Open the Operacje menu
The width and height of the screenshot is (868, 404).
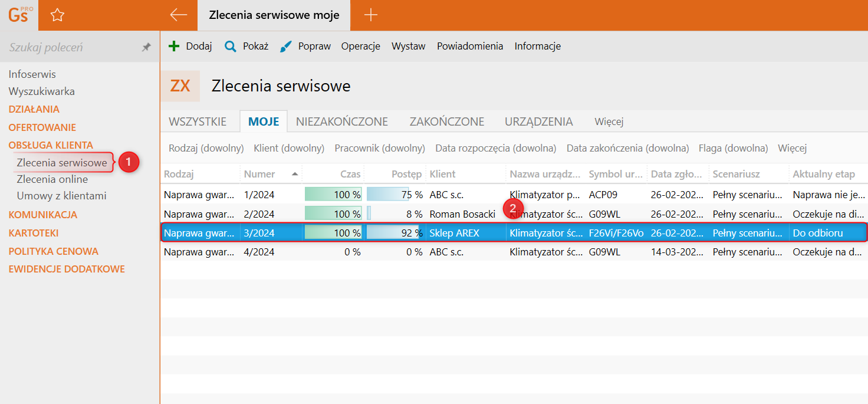(360, 46)
